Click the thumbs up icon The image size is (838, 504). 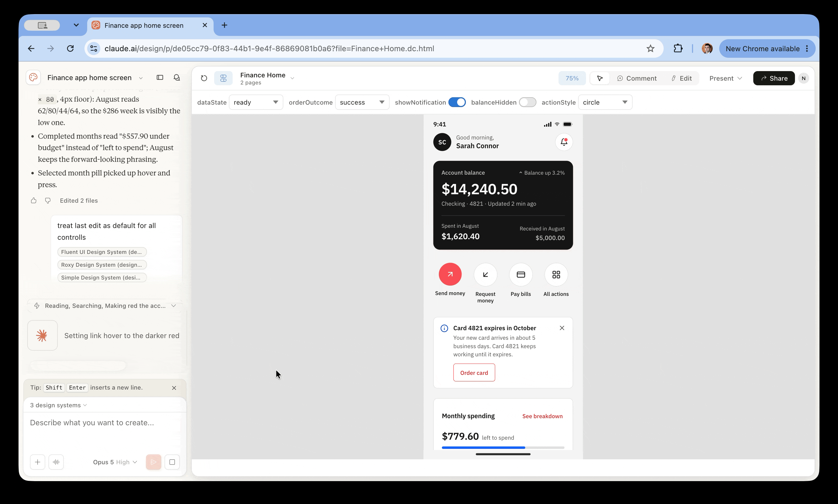(x=34, y=201)
